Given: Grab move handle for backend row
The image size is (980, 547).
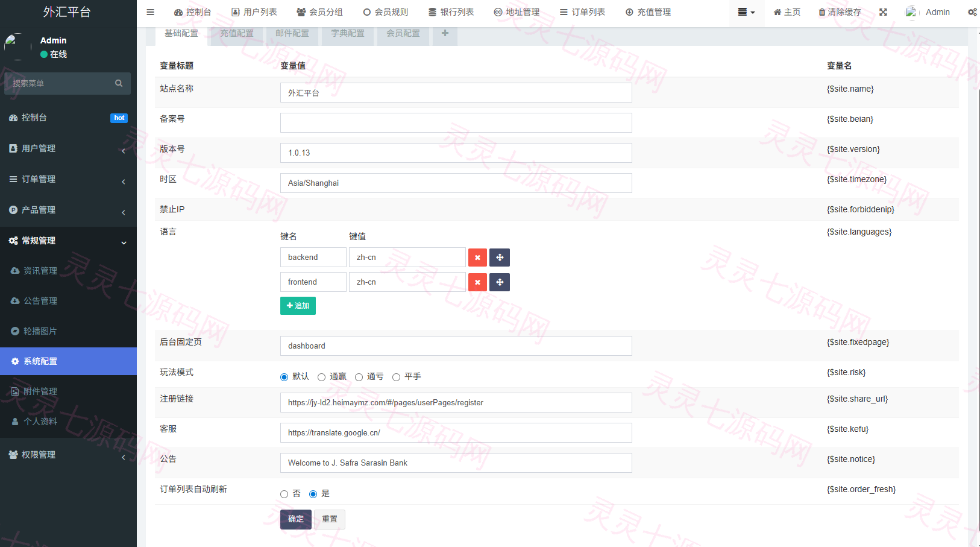Looking at the screenshot, I should 500,258.
